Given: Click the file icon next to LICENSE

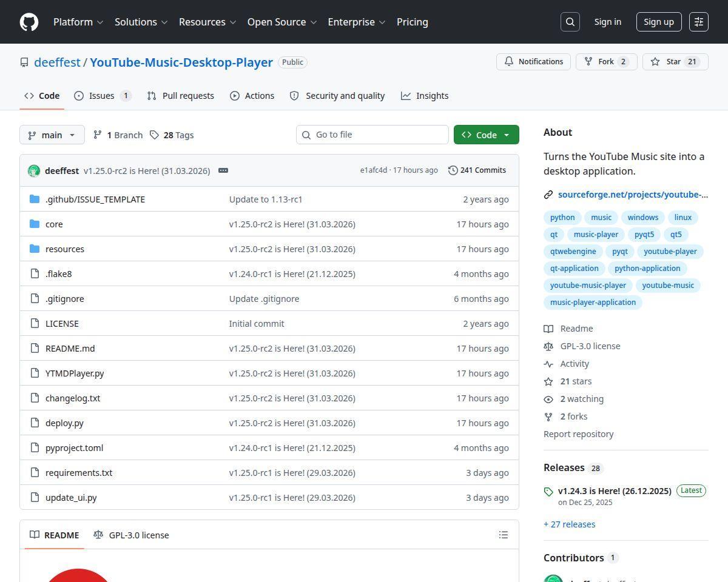Looking at the screenshot, I should (x=35, y=323).
